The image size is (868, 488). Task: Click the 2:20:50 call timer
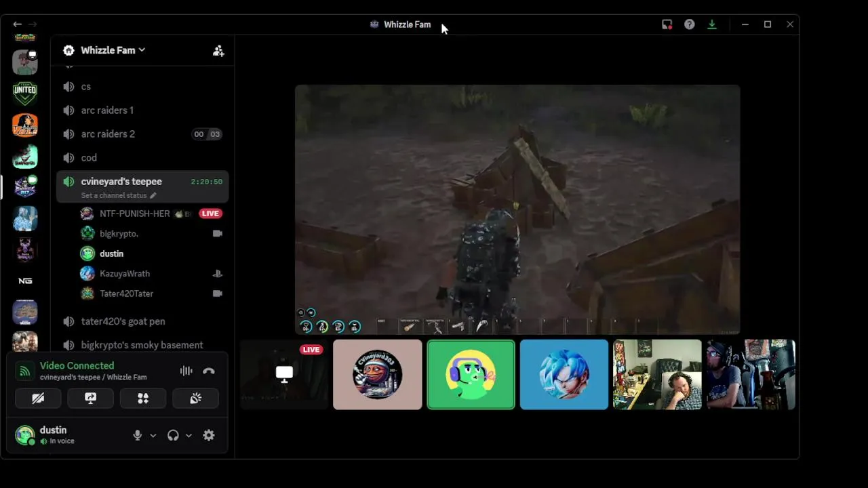207,182
